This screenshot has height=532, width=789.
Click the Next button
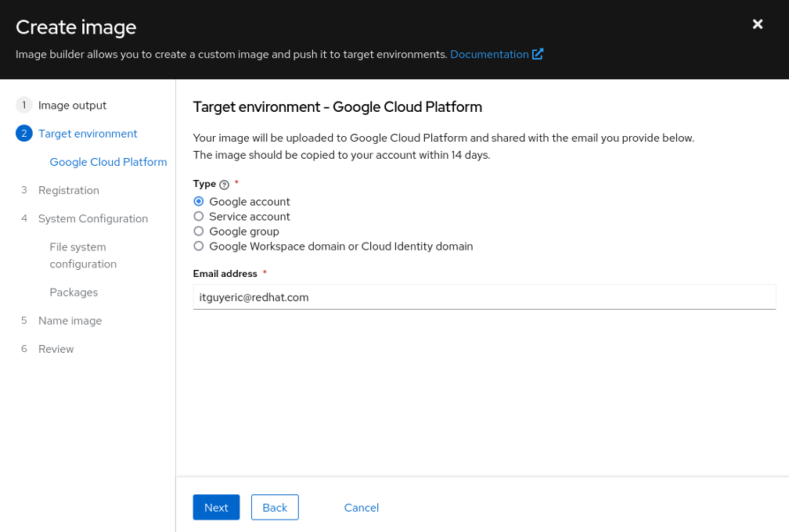click(x=216, y=508)
